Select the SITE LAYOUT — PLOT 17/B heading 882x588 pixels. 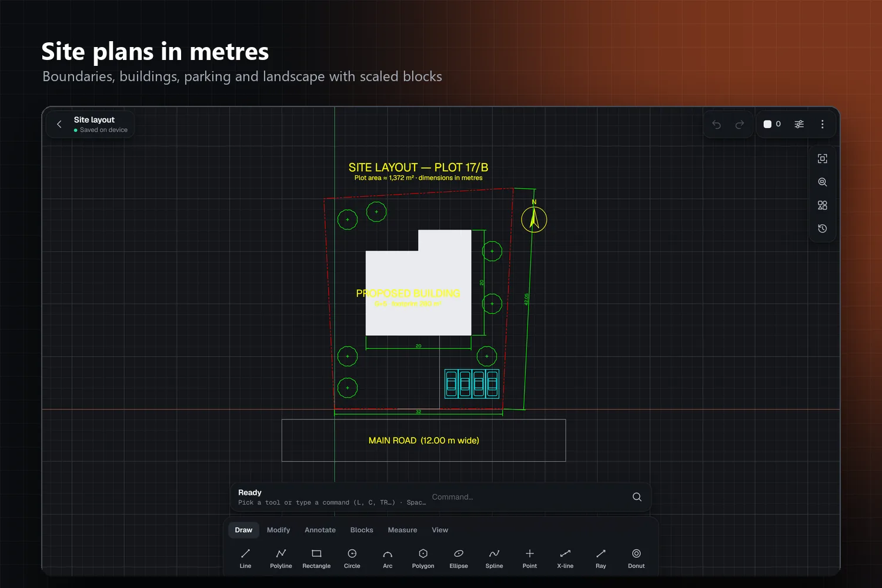point(419,167)
